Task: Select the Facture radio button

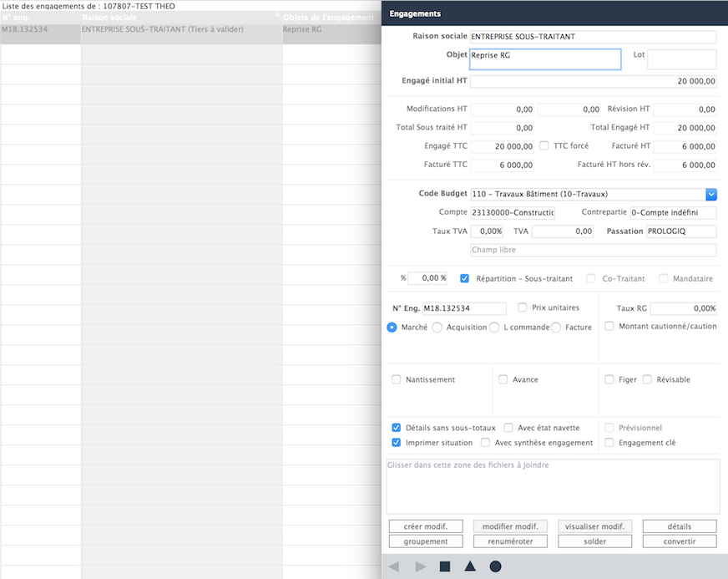Action: (x=556, y=328)
